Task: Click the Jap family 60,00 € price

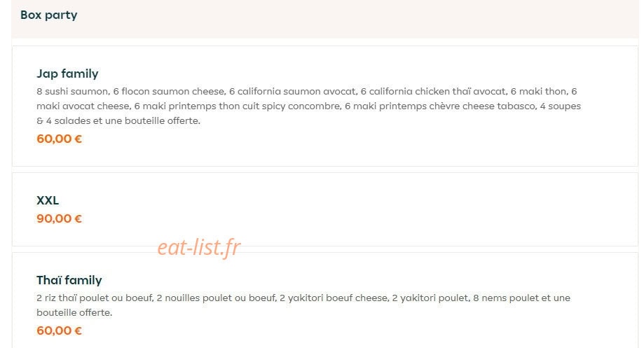Action: point(59,139)
